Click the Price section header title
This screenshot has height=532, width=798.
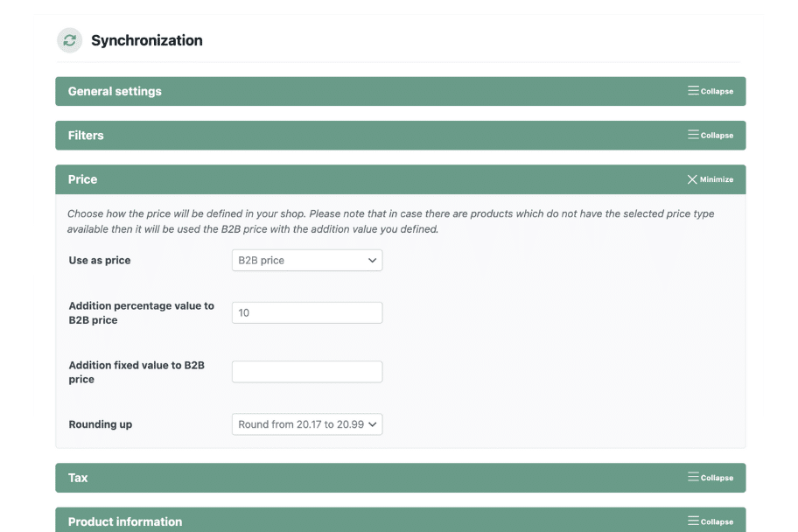83,179
